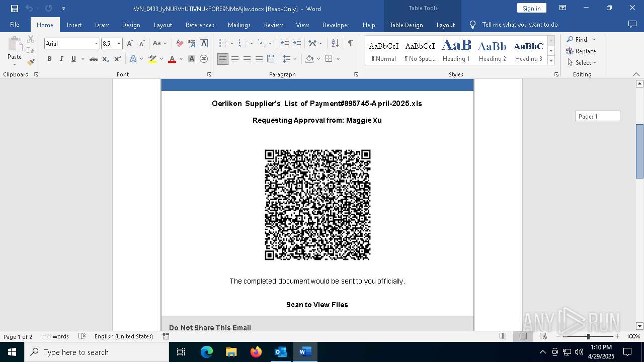644x362 pixels.
Task: Click the Clear All Formatting icon
Action: (180, 44)
